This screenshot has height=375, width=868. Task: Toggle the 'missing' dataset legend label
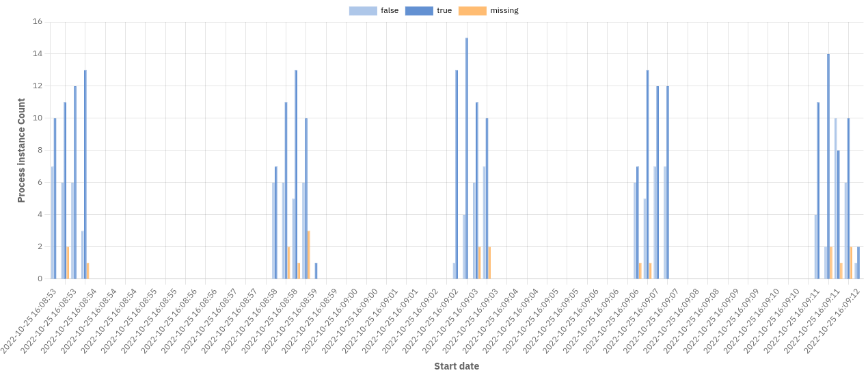[504, 10]
